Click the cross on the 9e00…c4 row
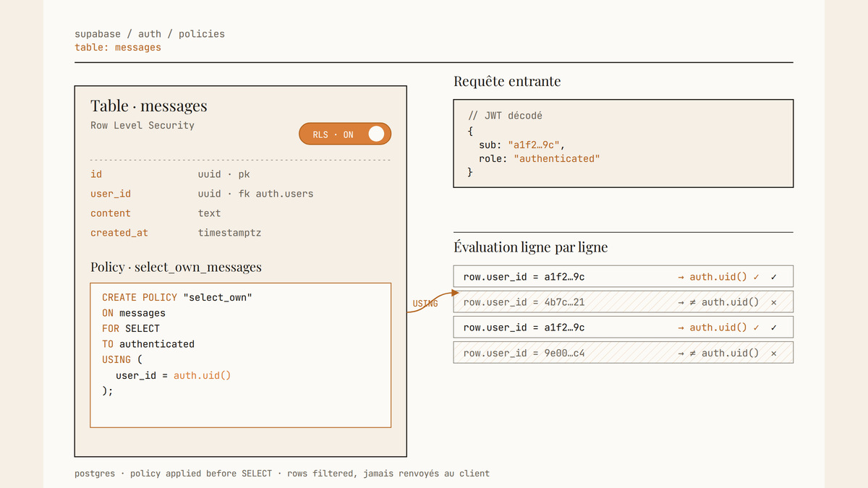The width and height of the screenshot is (868, 488). (774, 353)
